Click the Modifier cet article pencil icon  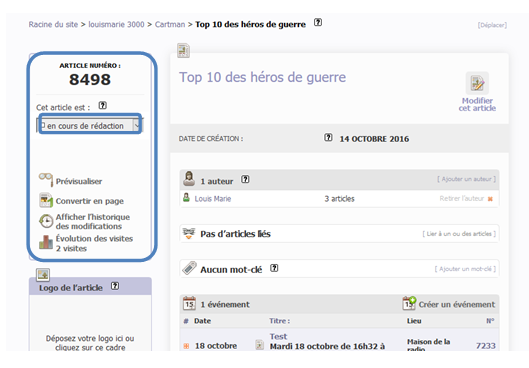[477, 83]
